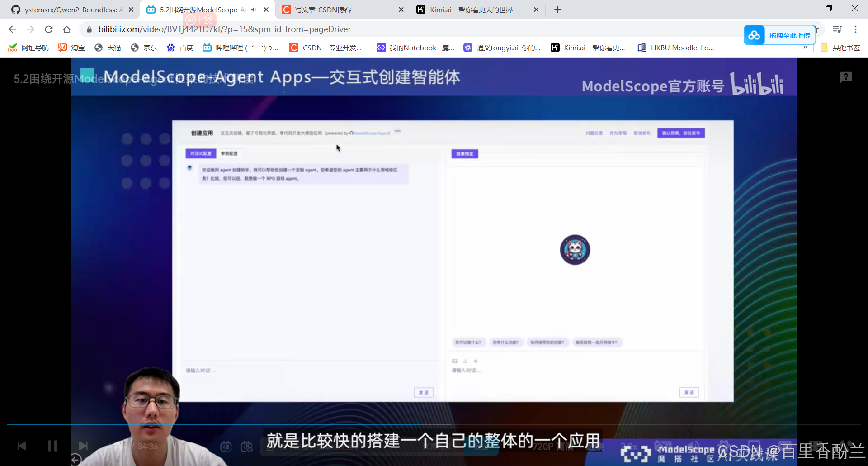Open the 其他书签 folder
This screenshot has width=868, height=466.
pyautogui.click(x=840, y=48)
